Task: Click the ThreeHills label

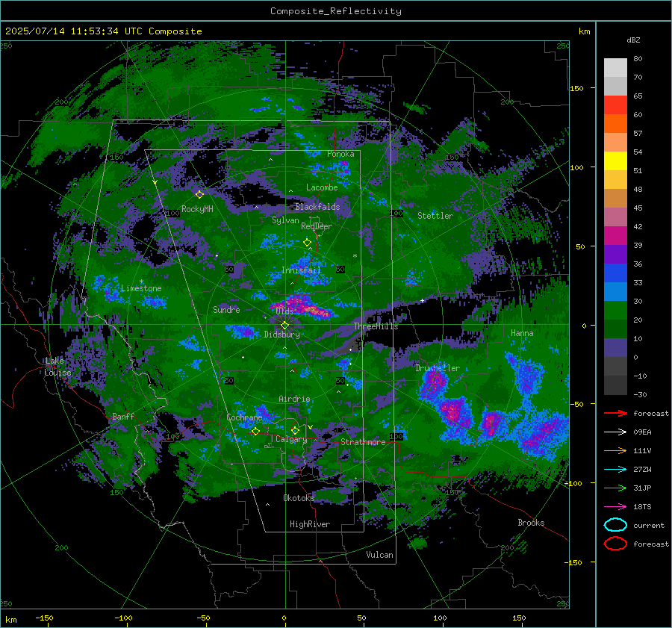Action: [376, 326]
